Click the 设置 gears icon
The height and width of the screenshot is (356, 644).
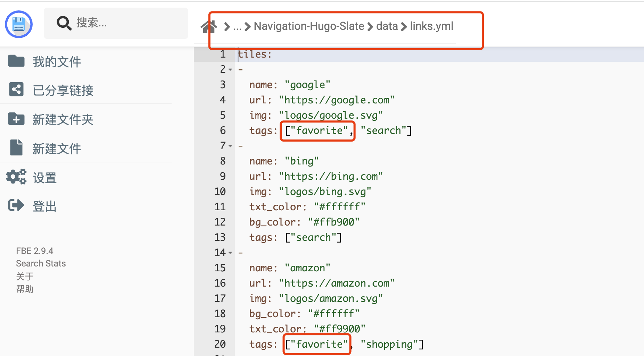(16, 177)
